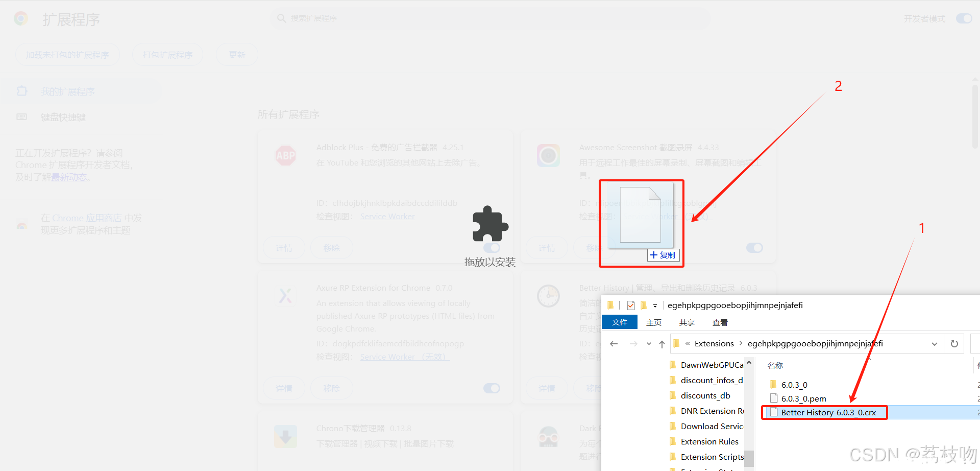Toggle the Axure RP extension switch
The width and height of the screenshot is (980, 471).
point(492,388)
